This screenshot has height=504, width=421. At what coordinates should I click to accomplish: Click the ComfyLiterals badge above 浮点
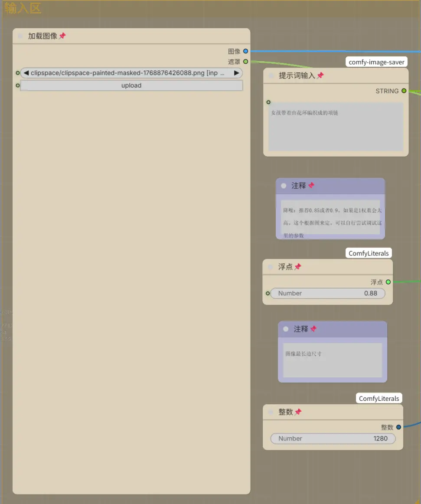[x=369, y=253]
